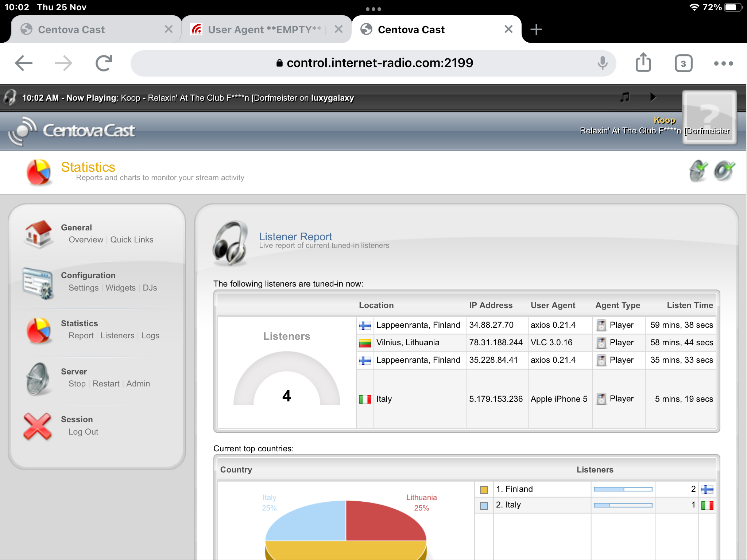Switch to the User Agent **EMPTY** tab
The height and width of the screenshot is (560, 747).
point(264,30)
